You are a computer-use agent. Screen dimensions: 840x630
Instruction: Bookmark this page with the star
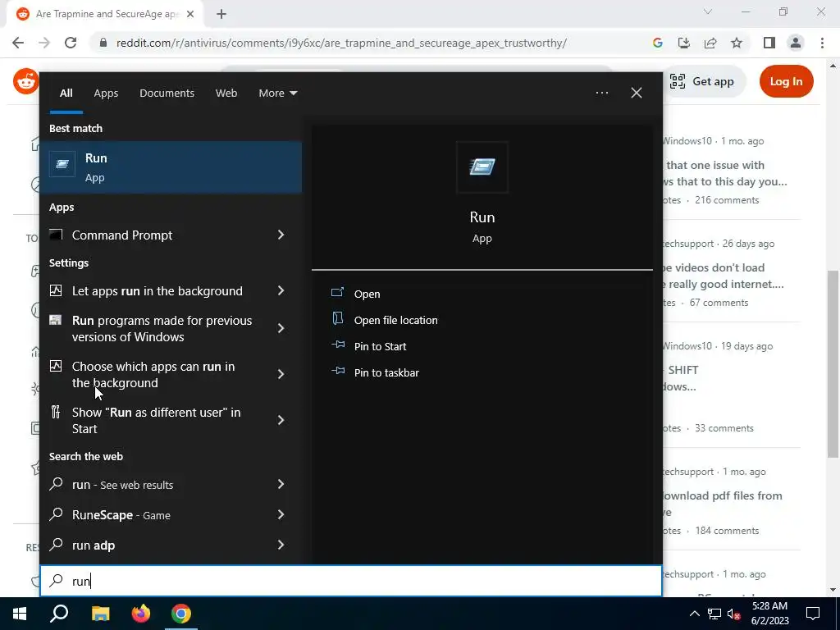click(737, 43)
